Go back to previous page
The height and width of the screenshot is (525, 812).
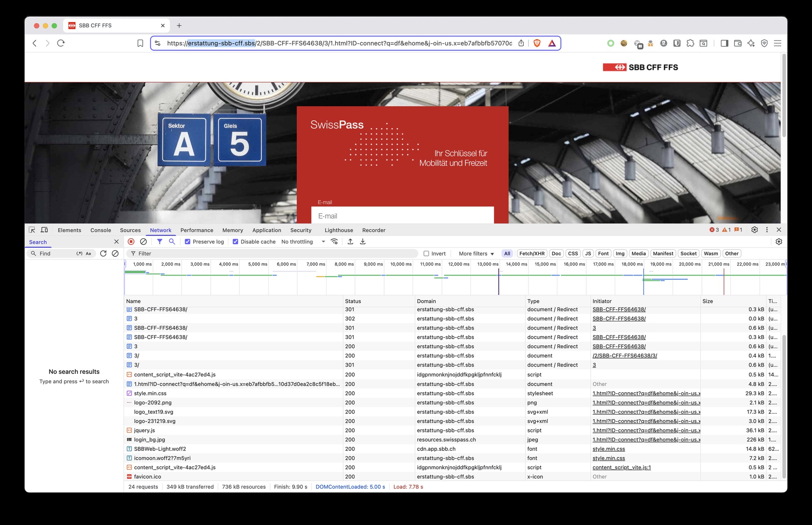click(x=35, y=43)
